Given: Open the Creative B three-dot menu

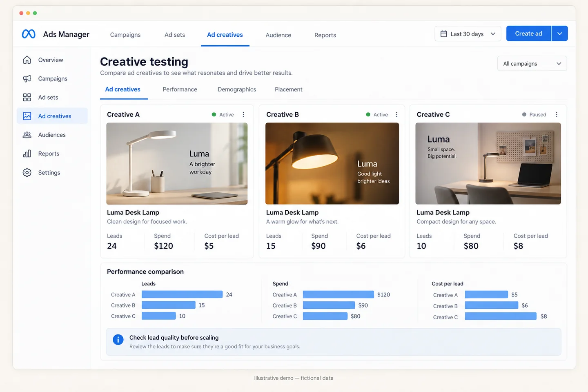Looking at the screenshot, I should [396, 115].
